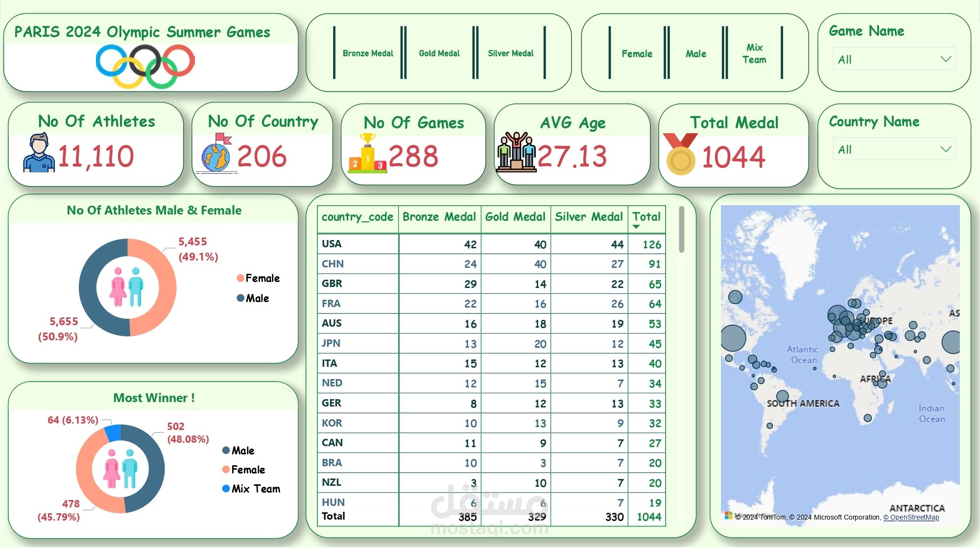
Task: Click Female legend in Most Winner chart
Action: pos(243,470)
